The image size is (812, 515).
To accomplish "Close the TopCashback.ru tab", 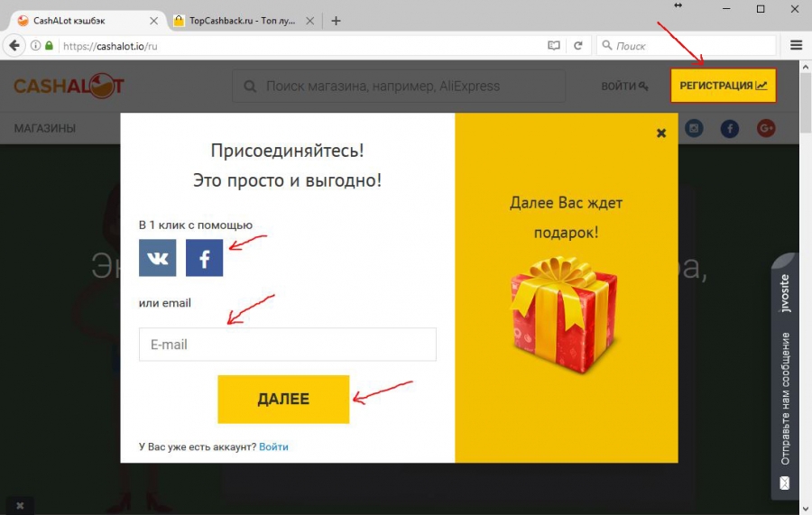I will point(309,21).
